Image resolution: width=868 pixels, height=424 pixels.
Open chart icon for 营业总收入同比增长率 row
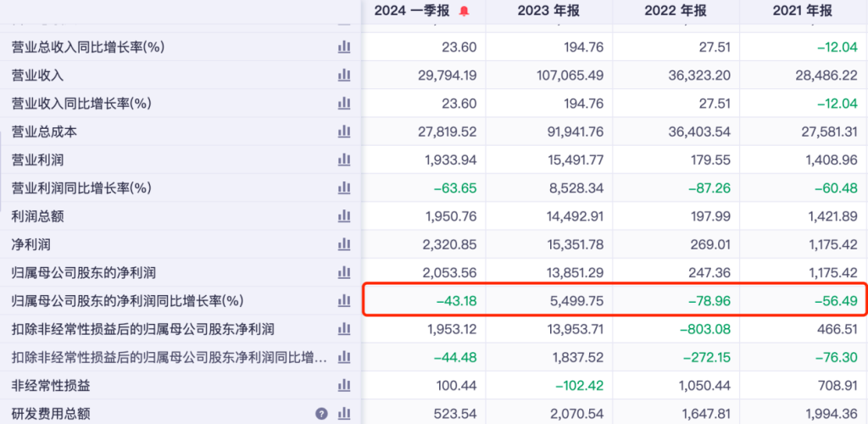(344, 47)
